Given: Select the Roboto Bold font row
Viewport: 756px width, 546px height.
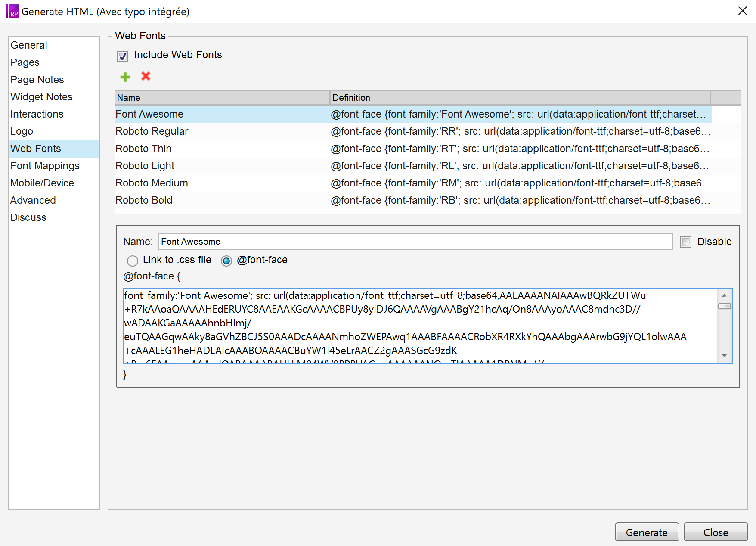Looking at the screenshot, I should 144,200.
